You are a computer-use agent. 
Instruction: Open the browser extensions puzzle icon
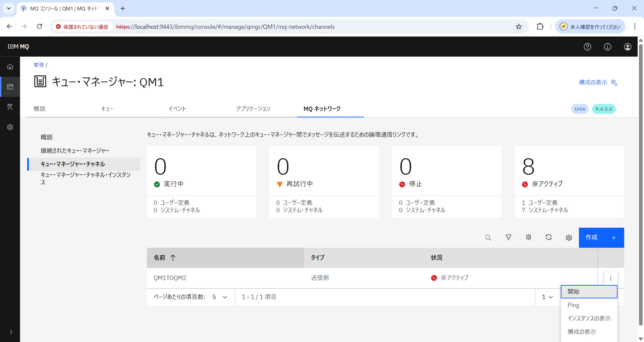click(540, 26)
